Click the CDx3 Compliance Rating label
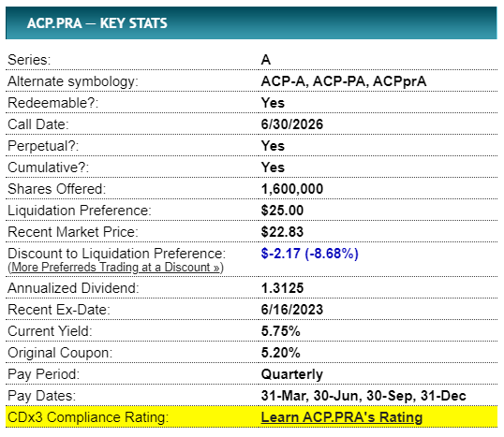 pos(88,417)
